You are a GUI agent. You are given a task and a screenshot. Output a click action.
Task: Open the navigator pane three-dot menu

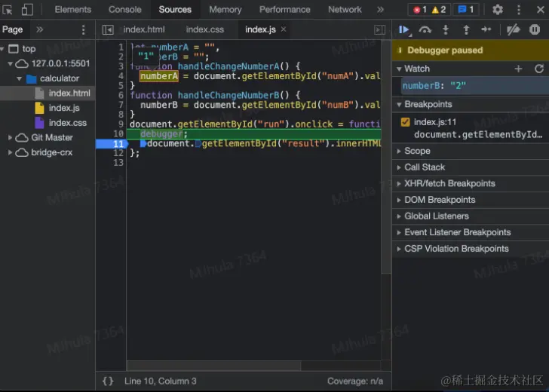[x=83, y=29]
